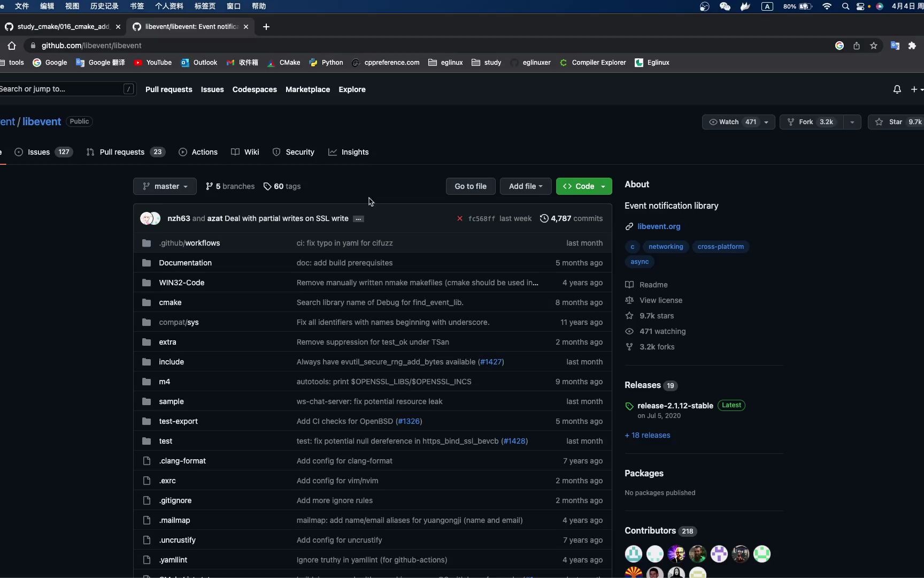This screenshot has height=578, width=924.
Task: Open the macOS Spotlight search icon
Action: (x=845, y=6)
